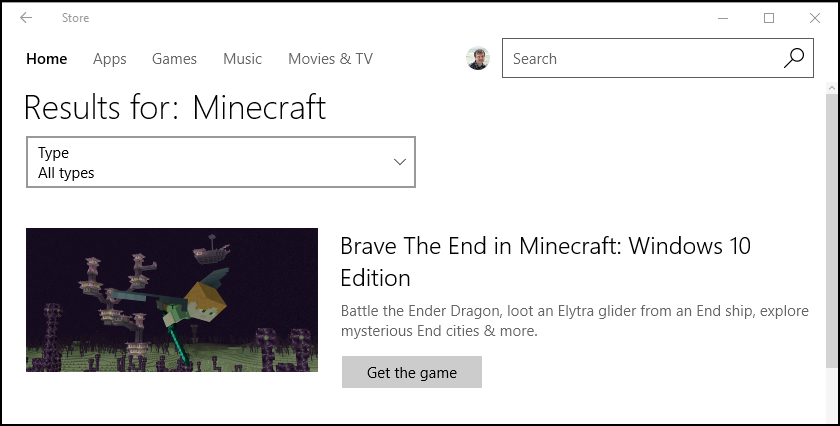Open the Music tab
Viewport: 840px width, 426px height.
pyautogui.click(x=242, y=58)
